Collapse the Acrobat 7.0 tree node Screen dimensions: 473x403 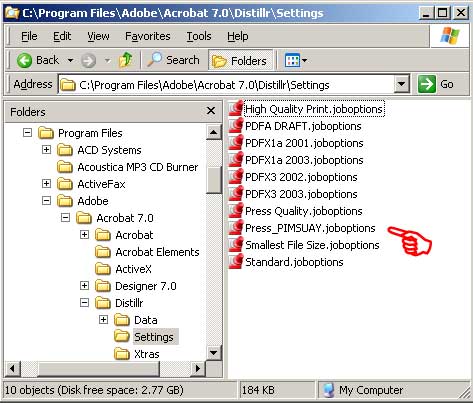click(x=65, y=218)
